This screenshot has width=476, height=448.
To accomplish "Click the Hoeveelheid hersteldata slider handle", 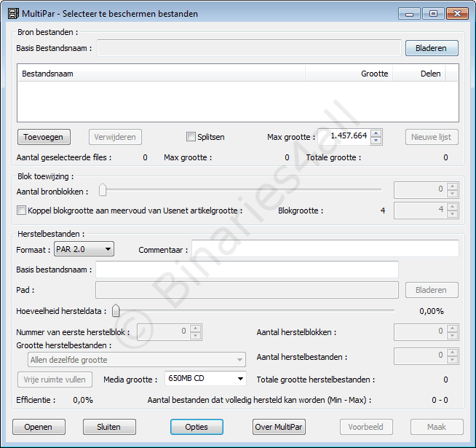I will [x=116, y=310].
